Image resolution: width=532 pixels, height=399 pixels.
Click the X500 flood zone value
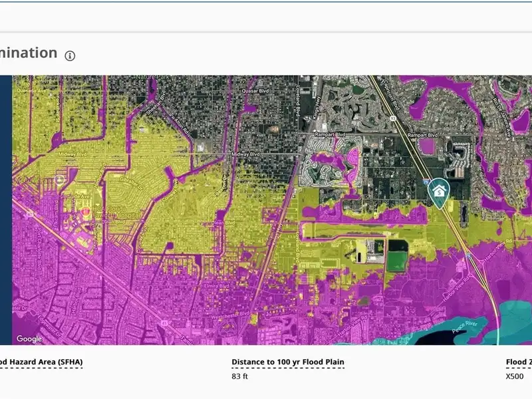pyautogui.click(x=515, y=376)
